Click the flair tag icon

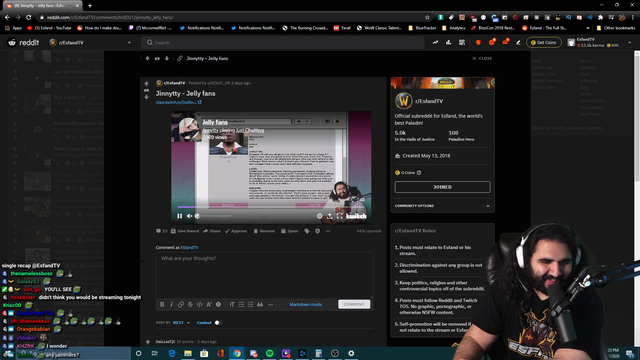pos(307,231)
